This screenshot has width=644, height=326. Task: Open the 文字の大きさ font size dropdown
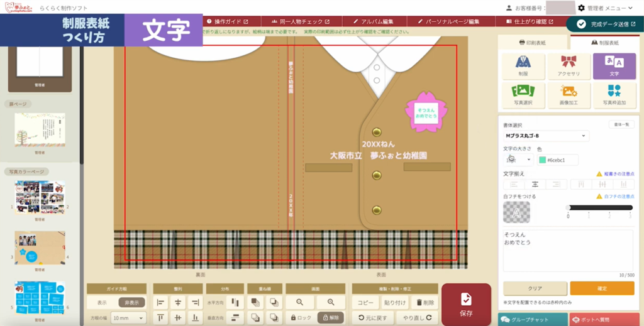(518, 160)
